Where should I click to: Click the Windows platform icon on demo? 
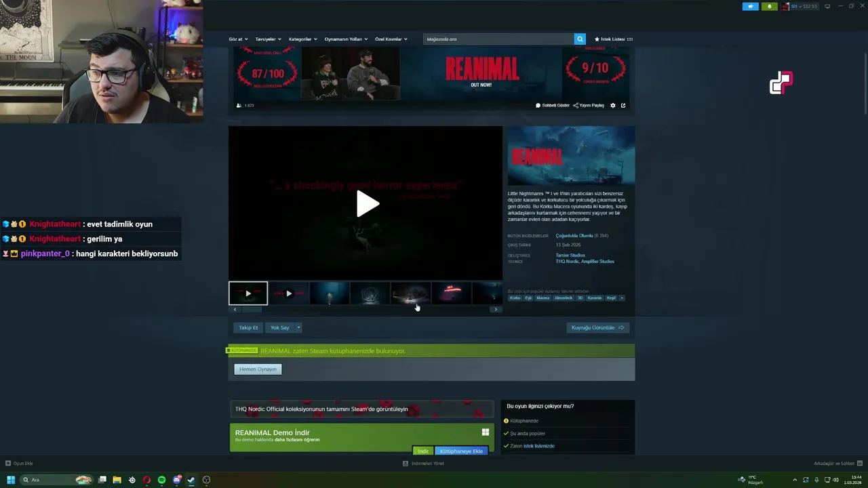tap(486, 432)
